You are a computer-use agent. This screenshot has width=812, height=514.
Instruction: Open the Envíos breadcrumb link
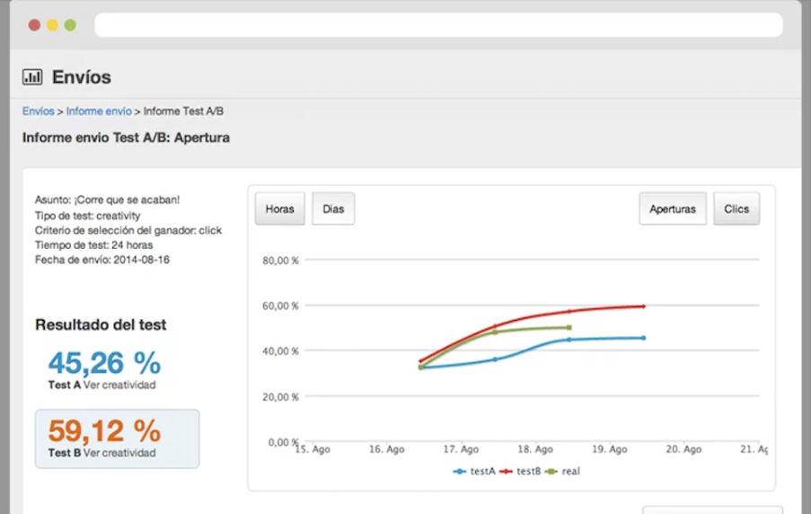pyautogui.click(x=39, y=111)
